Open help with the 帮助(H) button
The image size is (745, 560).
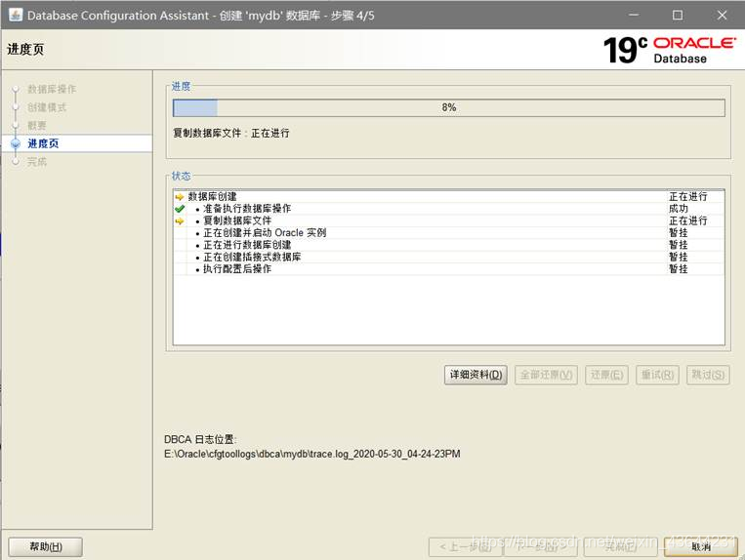coord(46,546)
